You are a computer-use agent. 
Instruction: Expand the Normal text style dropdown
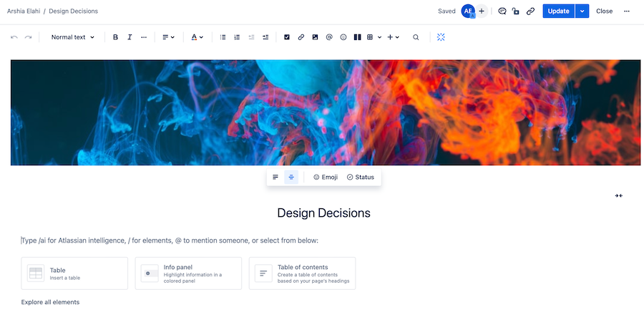coord(72,37)
